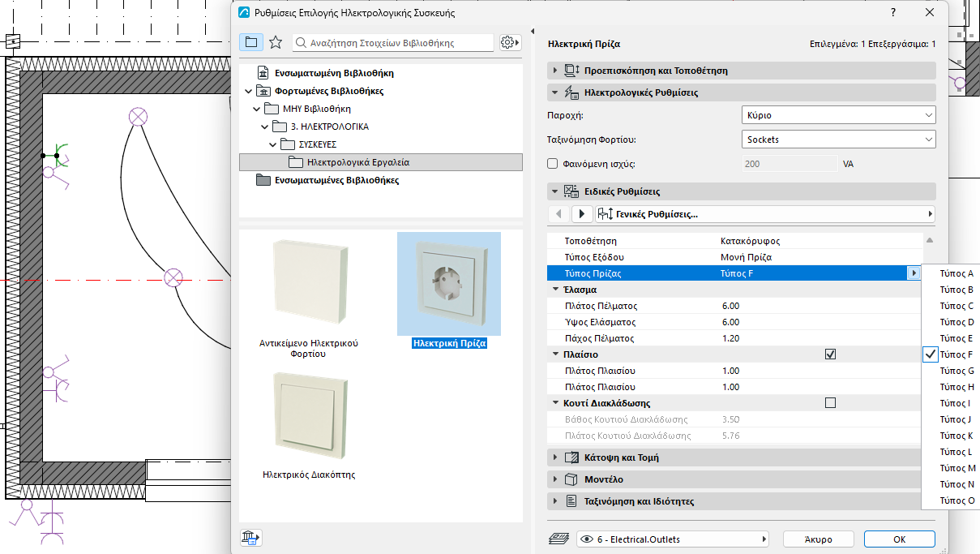Open the Παροχή dropdown showing Κύριο
980x554 pixels.
pyautogui.click(x=839, y=115)
